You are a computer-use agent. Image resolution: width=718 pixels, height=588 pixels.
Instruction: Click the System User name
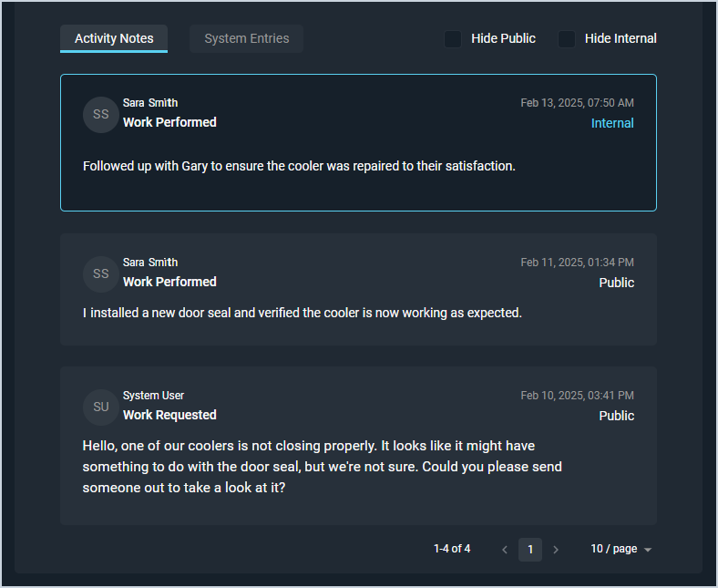tap(153, 396)
